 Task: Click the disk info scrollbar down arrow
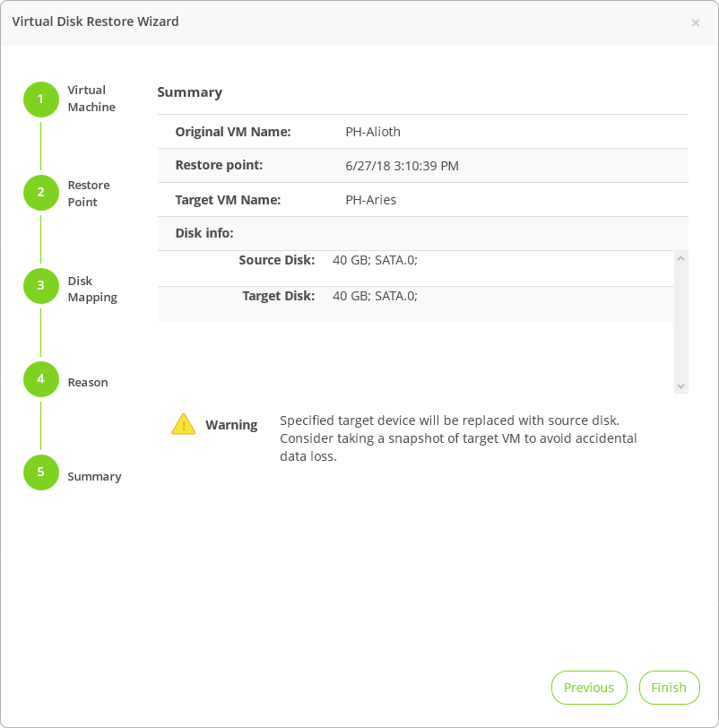pos(680,386)
